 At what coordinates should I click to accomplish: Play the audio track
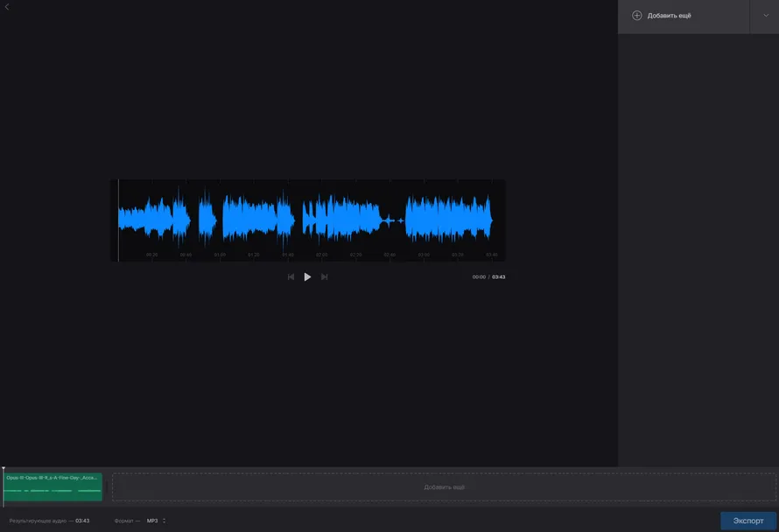pyautogui.click(x=307, y=276)
